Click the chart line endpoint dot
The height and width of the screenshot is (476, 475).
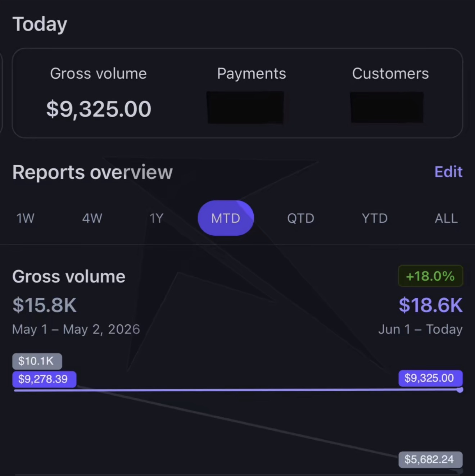(460, 390)
